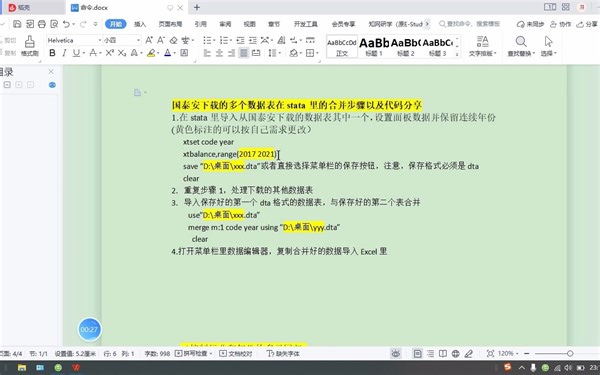The height and width of the screenshot is (375, 600).
Task: Click the sync status cloud button
Action: click(530, 24)
